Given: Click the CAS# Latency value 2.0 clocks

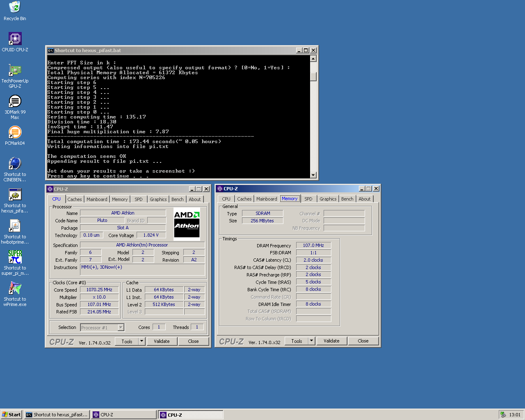Looking at the screenshot, I should click(x=313, y=260).
